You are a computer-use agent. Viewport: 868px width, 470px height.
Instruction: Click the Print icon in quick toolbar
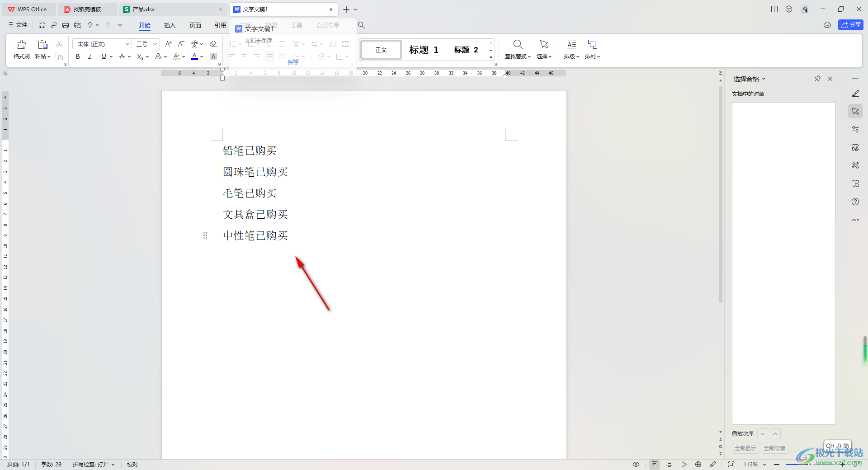click(x=66, y=25)
